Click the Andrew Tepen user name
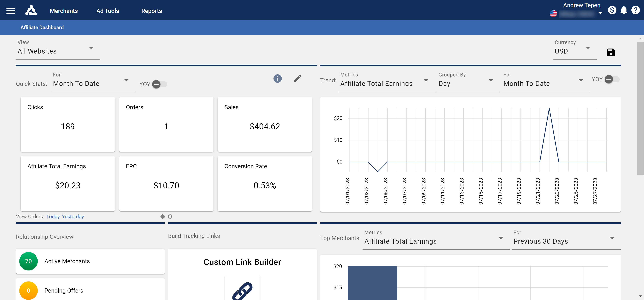This screenshot has height=300, width=644. coord(581,5)
